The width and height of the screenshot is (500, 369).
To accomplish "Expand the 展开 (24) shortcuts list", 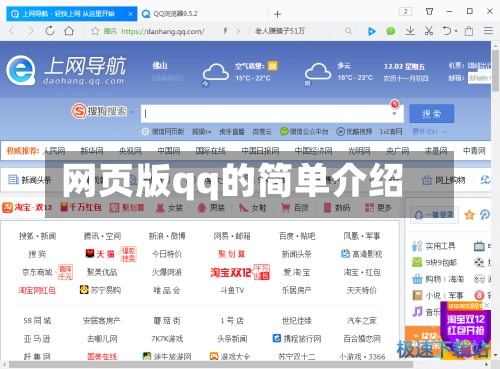I will click(x=430, y=132).
